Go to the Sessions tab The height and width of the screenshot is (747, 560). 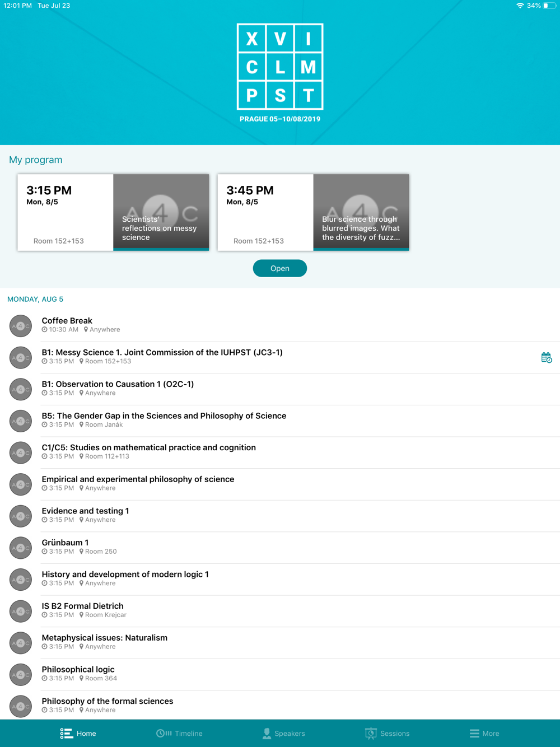click(x=388, y=734)
